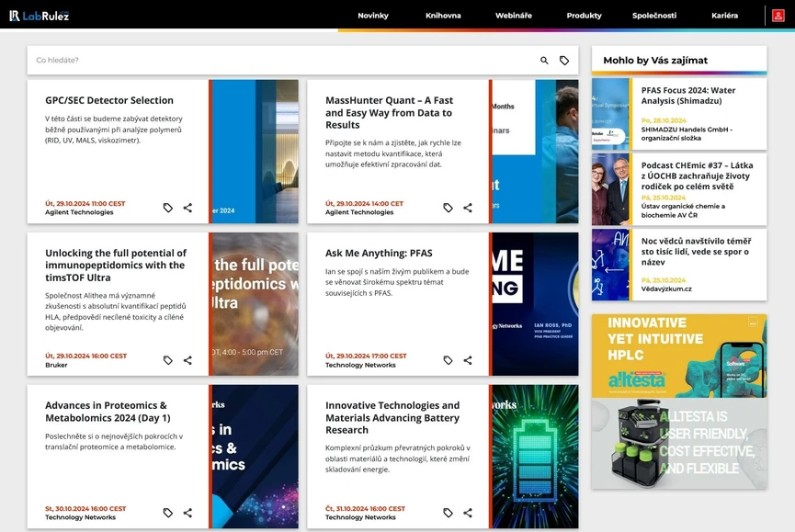795x532 pixels.
Task: Open Innovative Technologies Battery Research title
Action: (392, 417)
